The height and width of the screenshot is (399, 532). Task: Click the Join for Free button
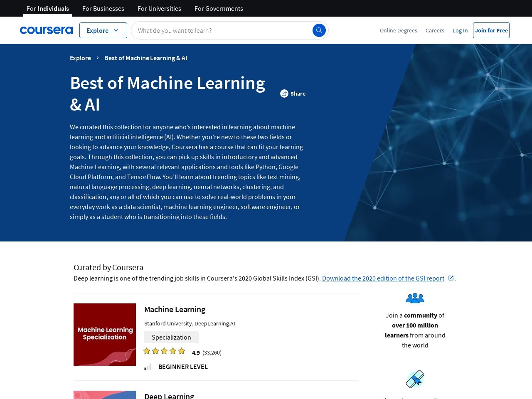tap(491, 30)
